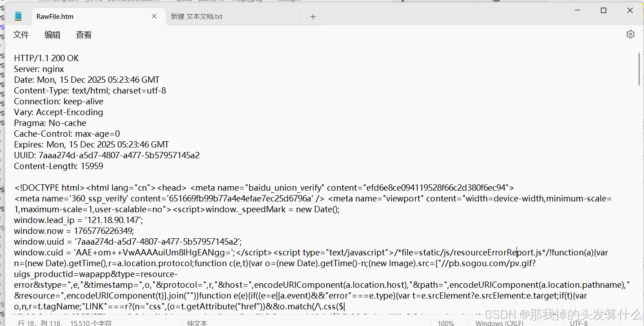This screenshot has width=644, height=326.
Task: Click the Date: Mon, 15 Dec 2025 header line
Action: pos(87,80)
